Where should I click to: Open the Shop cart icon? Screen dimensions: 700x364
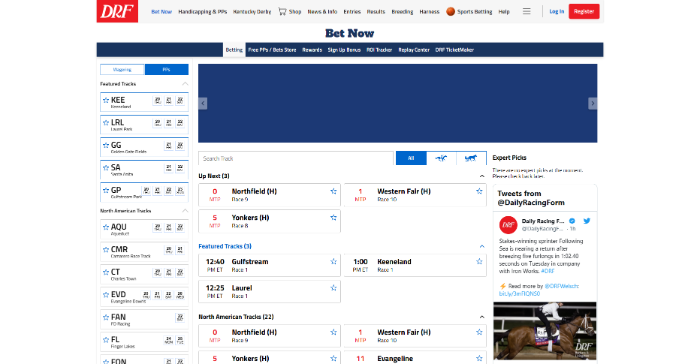pos(282,11)
